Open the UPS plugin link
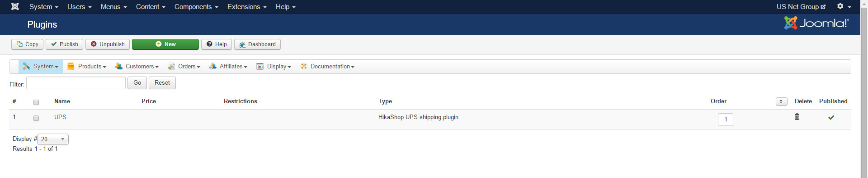This screenshot has height=178, width=868. coord(60,117)
